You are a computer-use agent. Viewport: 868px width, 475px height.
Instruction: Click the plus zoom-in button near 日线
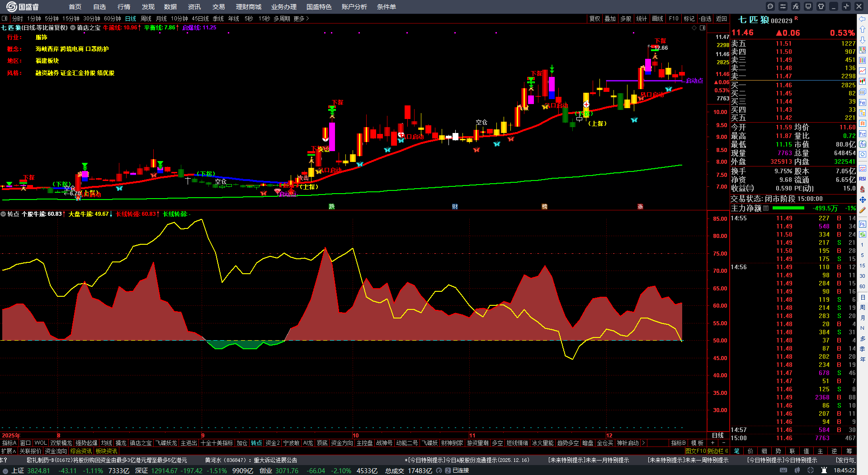click(x=713, y=443)
